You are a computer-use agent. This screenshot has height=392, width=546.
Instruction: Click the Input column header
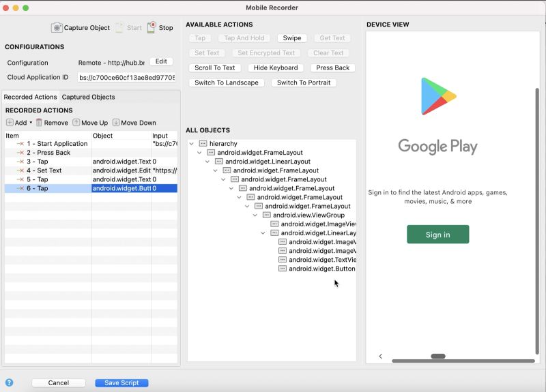click(x=164, y=135)
